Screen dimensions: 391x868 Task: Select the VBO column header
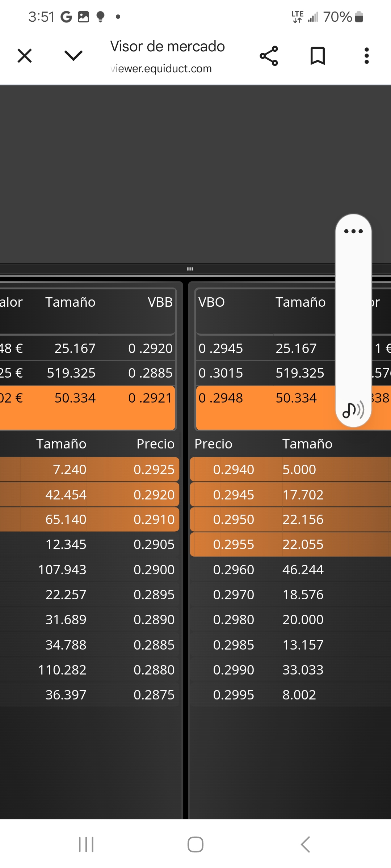(x=211, y=302)
